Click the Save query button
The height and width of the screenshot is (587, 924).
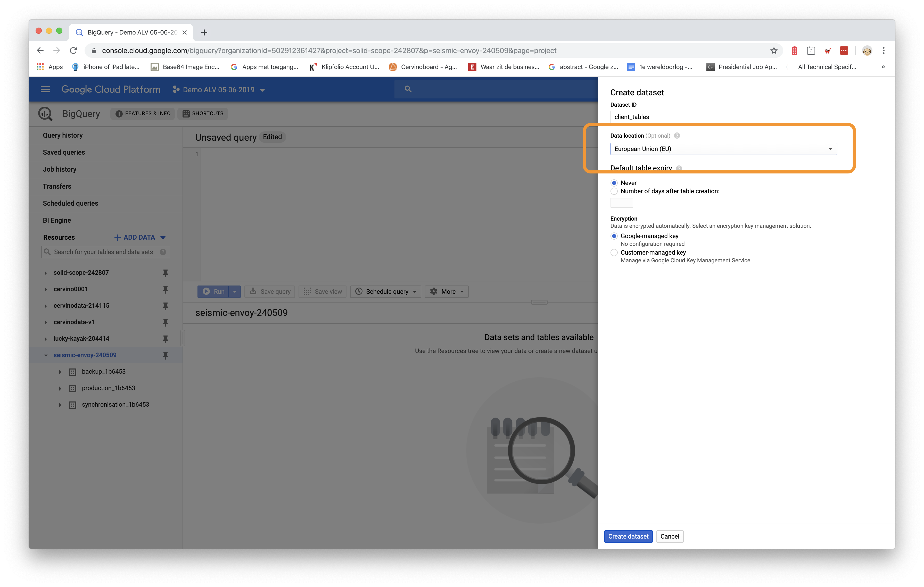(x=270, y=291)
